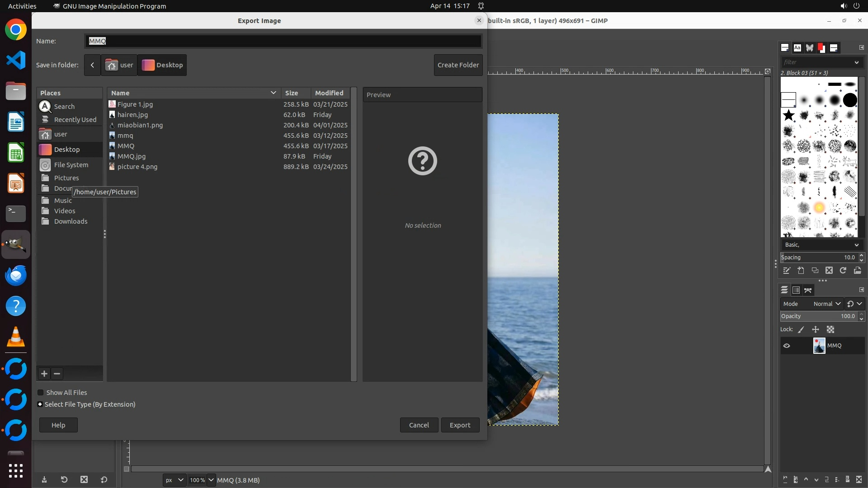Toggle lock pixels brush icon
This screenshot has height=488, width=868.
tap(801, 330)
